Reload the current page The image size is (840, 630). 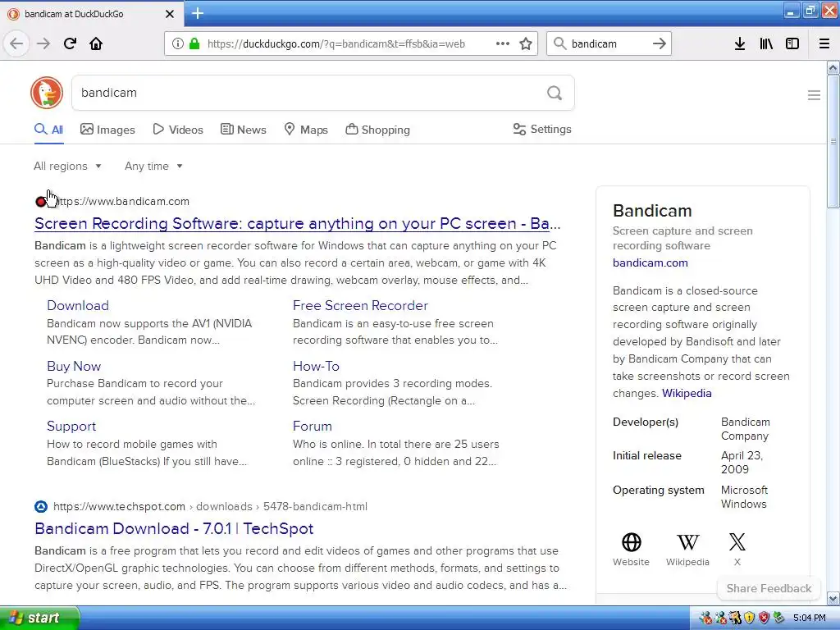[70, 43]
